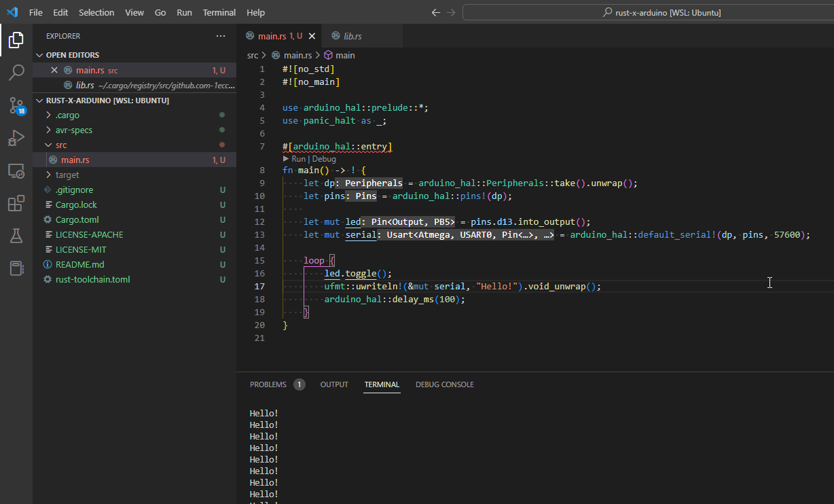Open the Search view in activity bar

[x=16, y=73]
